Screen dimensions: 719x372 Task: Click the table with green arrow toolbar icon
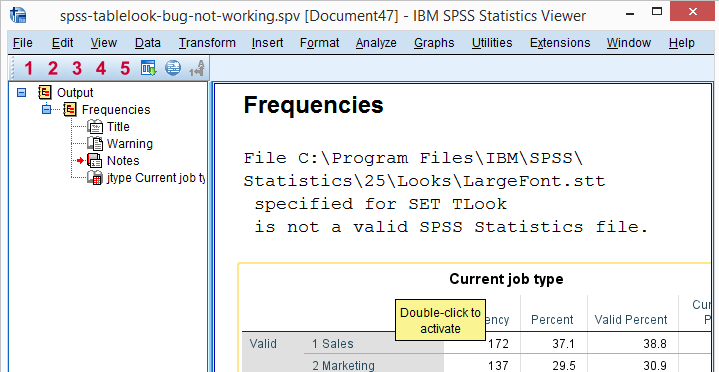click(x=149, y=68)
